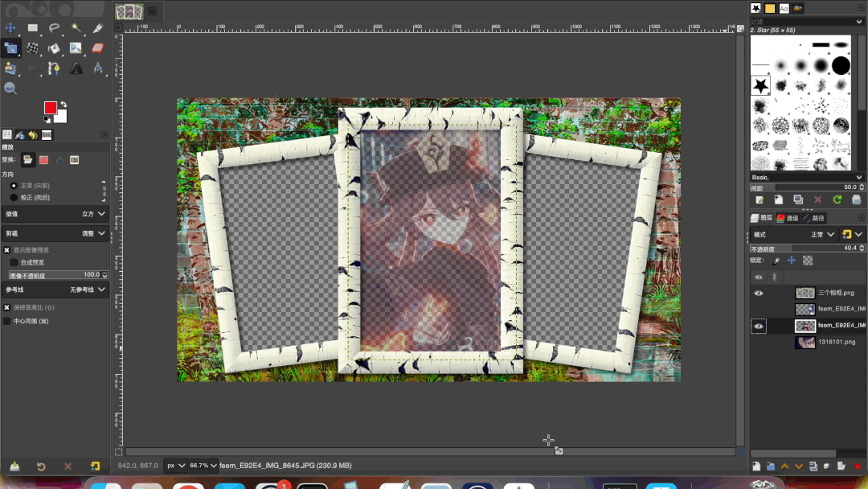Uncheck 保持宽高比 checkbox

point(6,307)
